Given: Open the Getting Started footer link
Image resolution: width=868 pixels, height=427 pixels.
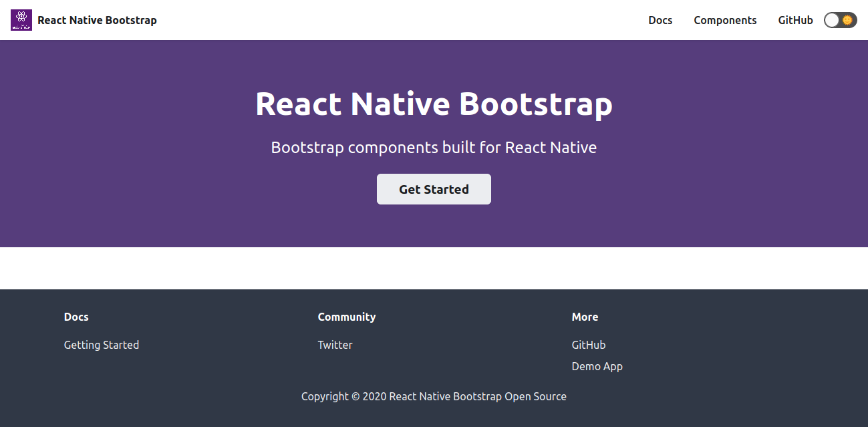Looking at the screenshot, I should [102, 345].
